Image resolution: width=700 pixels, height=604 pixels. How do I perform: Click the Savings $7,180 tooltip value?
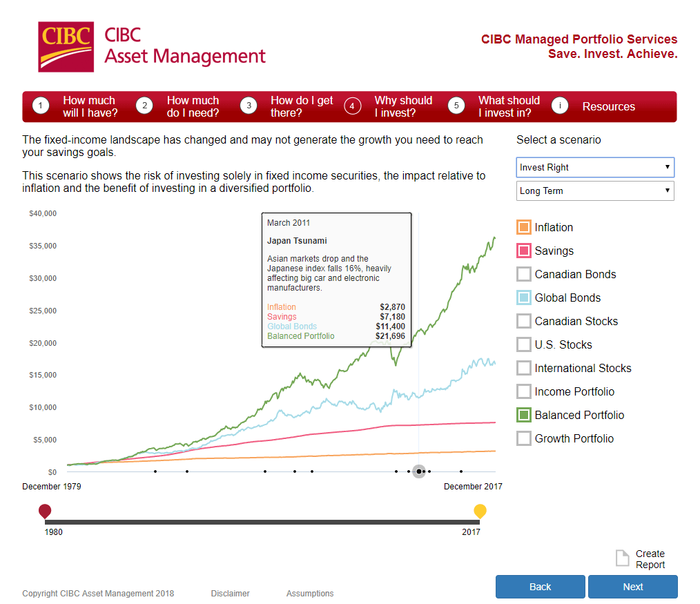pyautogui.click(x=392, y=317)
